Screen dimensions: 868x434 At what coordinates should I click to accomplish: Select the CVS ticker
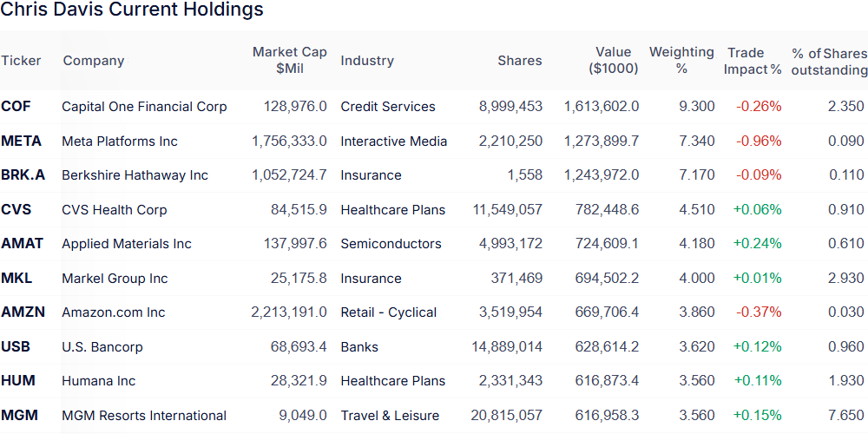click(x=16, y=210)
